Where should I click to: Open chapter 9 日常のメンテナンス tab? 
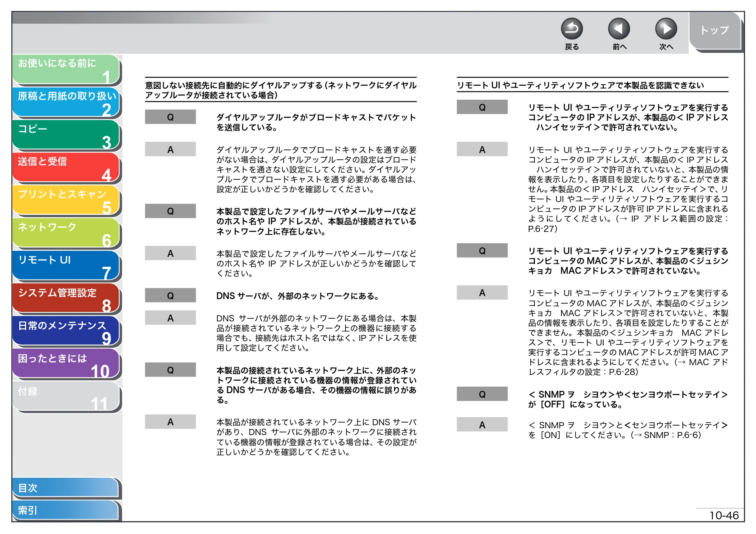[x=66, y=331]
